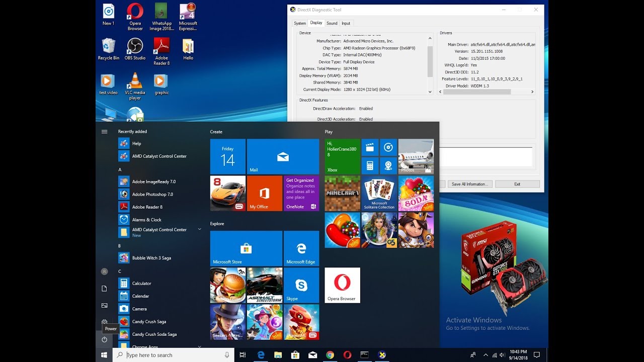Switch to the Sound tab in DirectX Tool
644x362 pixels.
[332, 23]
